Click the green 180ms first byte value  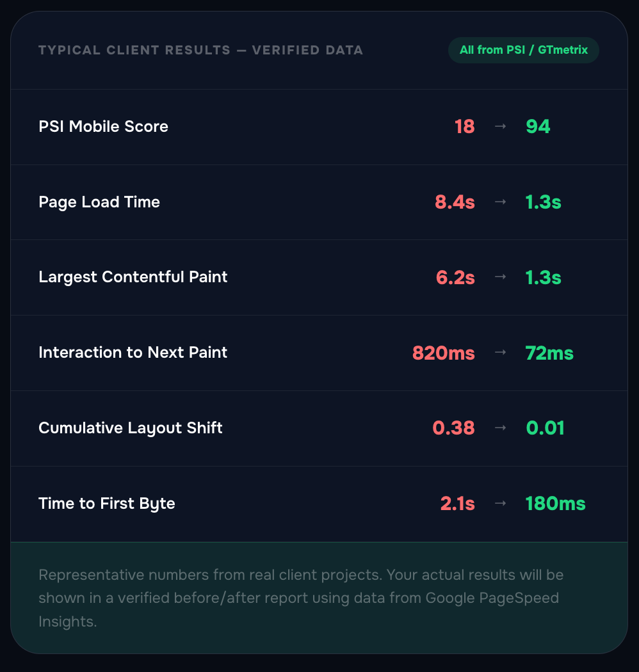[555, 504]
